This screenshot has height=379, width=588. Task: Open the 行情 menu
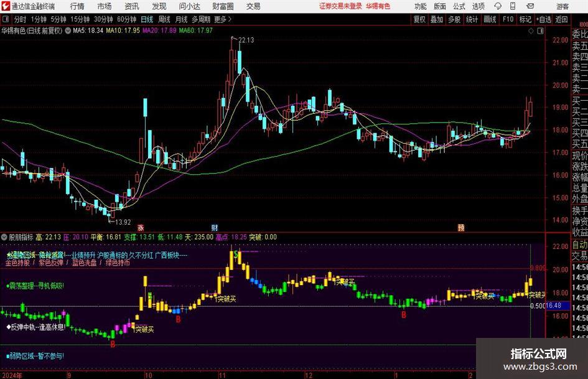tap(77, 6)
